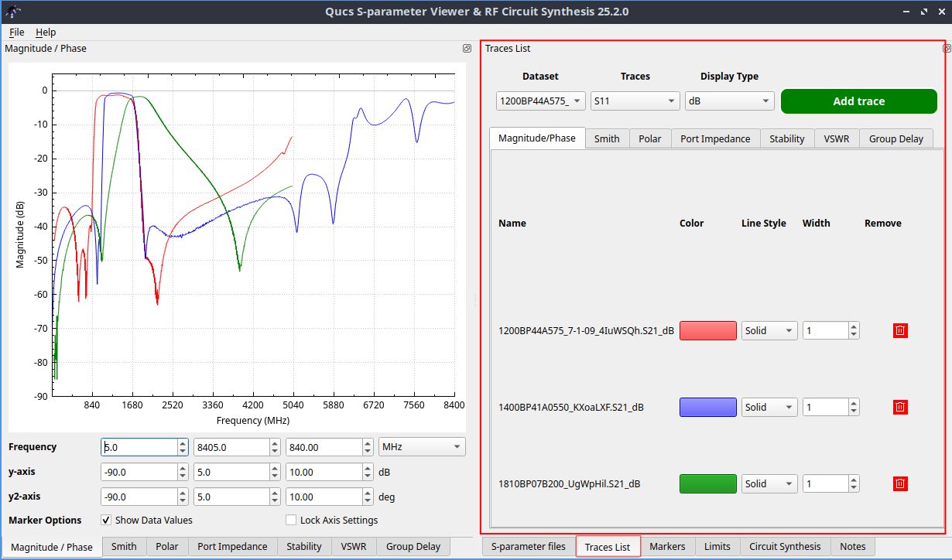Screen dimensions: 952x560
Task: Open the File menu
Action: click(x=16, y=32)
